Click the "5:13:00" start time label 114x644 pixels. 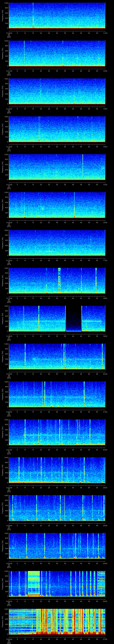(x=9, y=147)
